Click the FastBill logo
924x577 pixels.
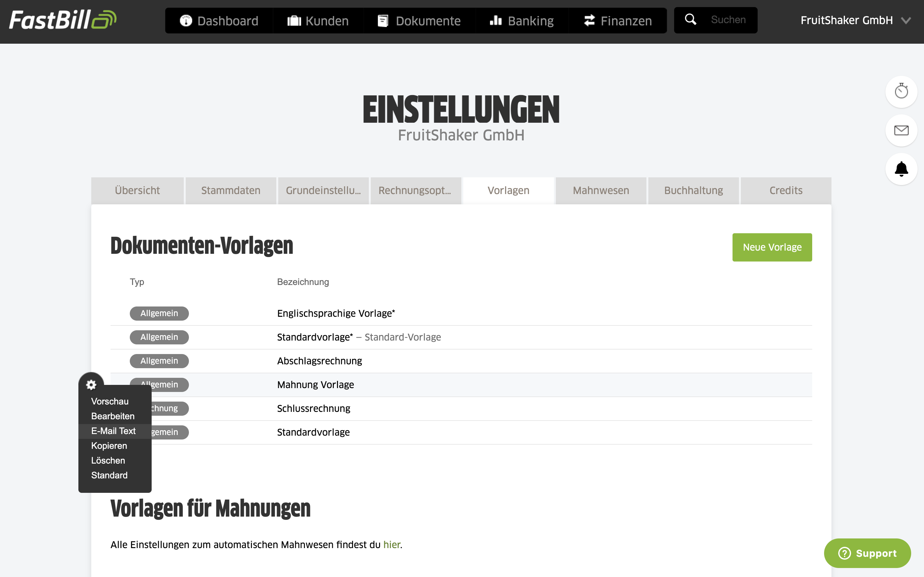pos(63,20)
